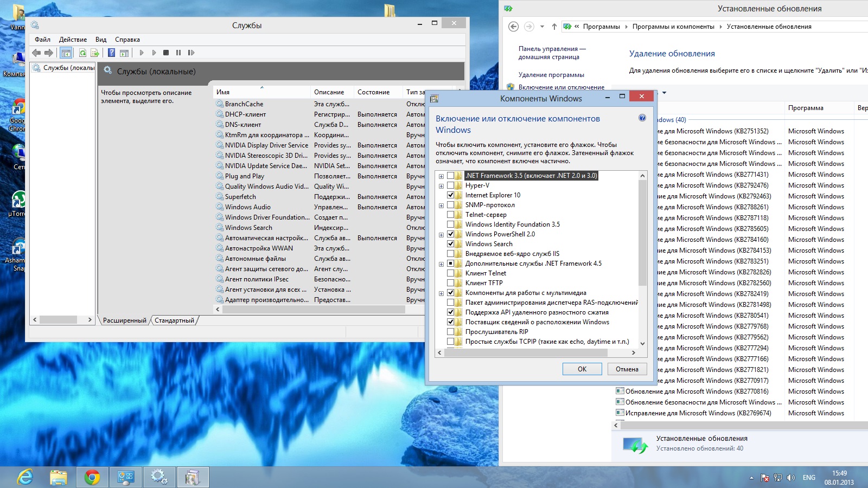Screen dimensions: 868x488
Task: Open Панель управления — домашняя страница link
Action: point(552,53)
